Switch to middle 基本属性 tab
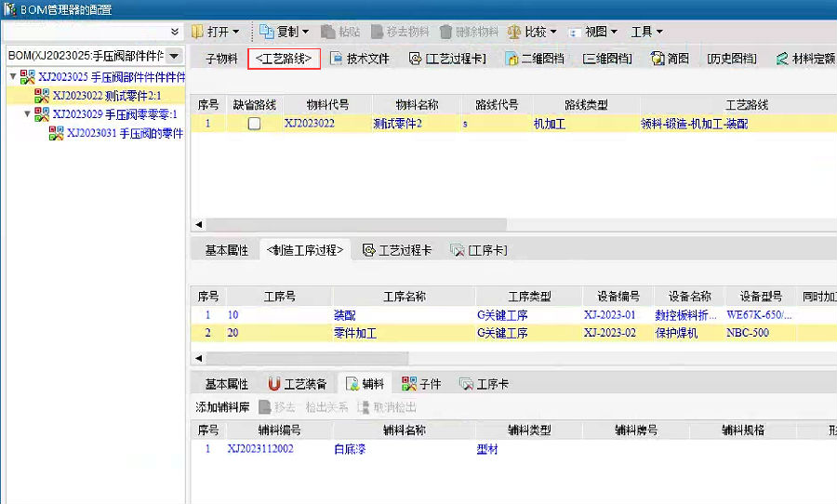Image resolution: width=837 pixels, height=504 pixels. click(x=227, y=250)
